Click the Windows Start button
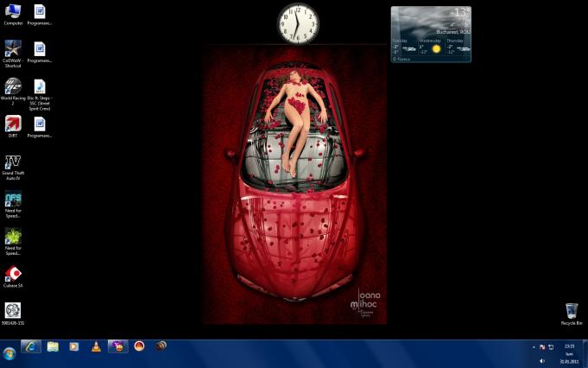 [9, 353]
